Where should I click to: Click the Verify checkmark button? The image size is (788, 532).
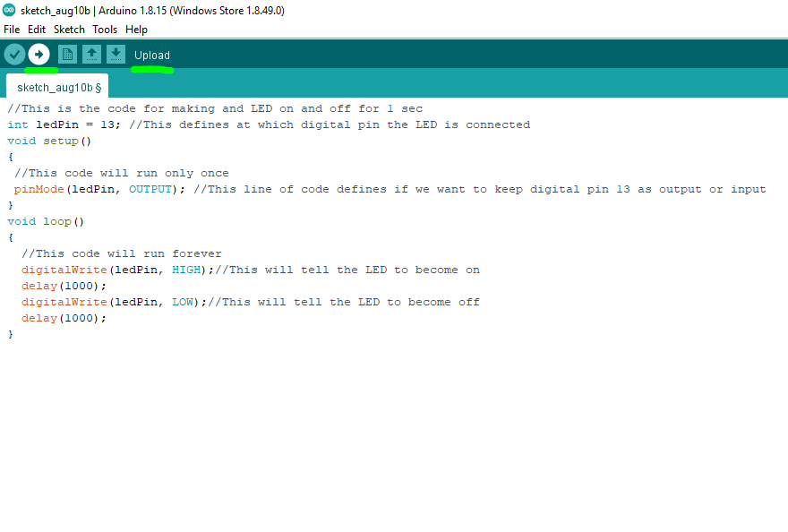pyautogui.click(x=14, y=55)
